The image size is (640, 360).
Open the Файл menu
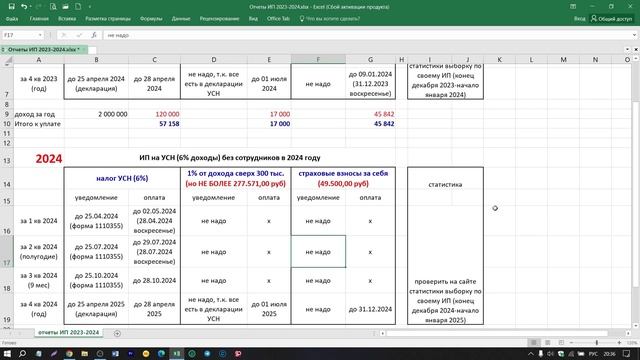(12, 19)
